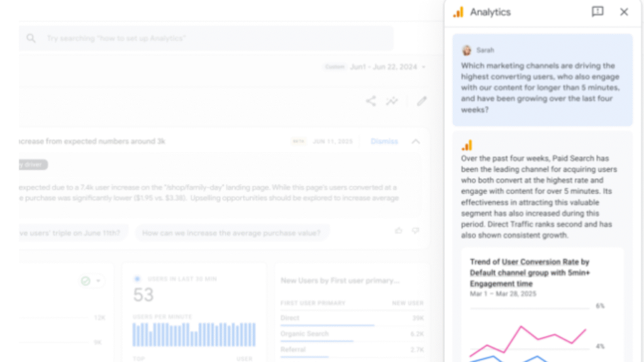Open the dropdown arrow beside the green checkmark
This screenshot has width=644, height=362.
[98, 281]
